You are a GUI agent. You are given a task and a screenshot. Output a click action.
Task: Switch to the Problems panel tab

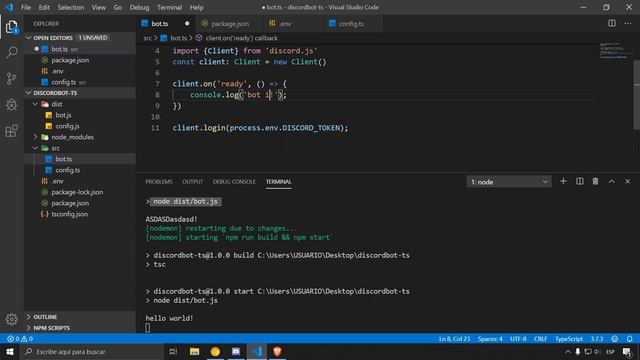(159, 182)
